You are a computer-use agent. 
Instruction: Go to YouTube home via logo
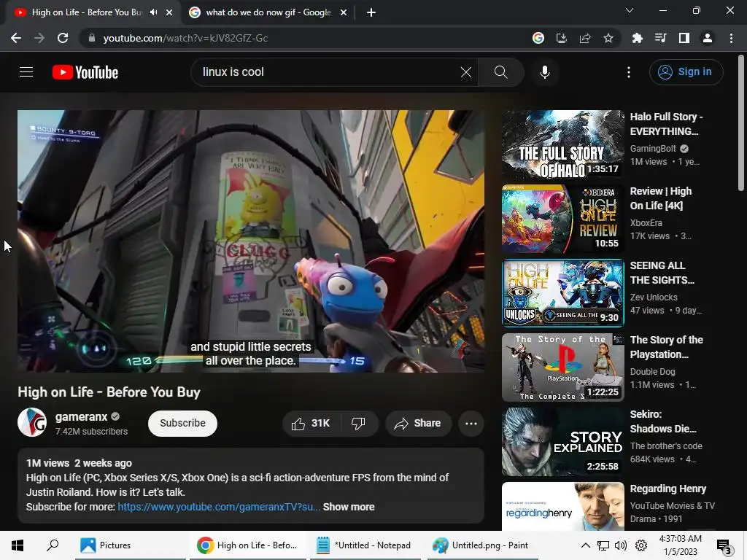(x=85, y=72)
